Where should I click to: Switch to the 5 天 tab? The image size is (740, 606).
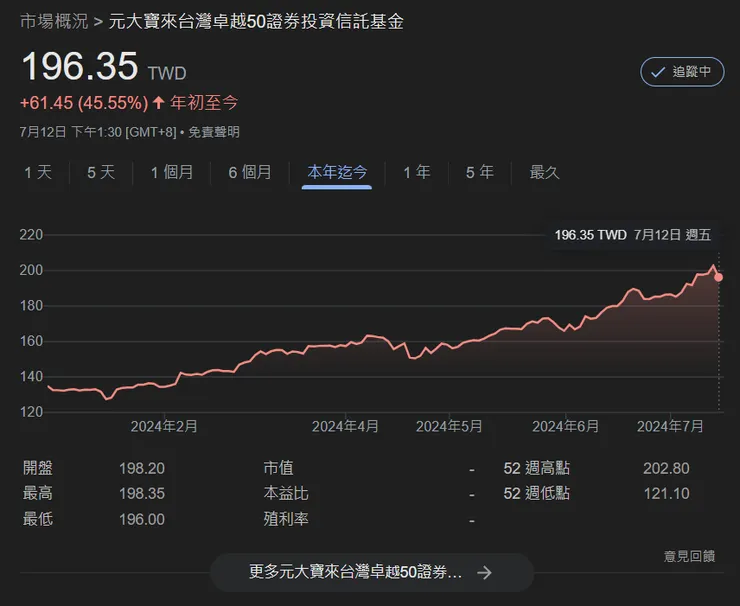point(101,172)
